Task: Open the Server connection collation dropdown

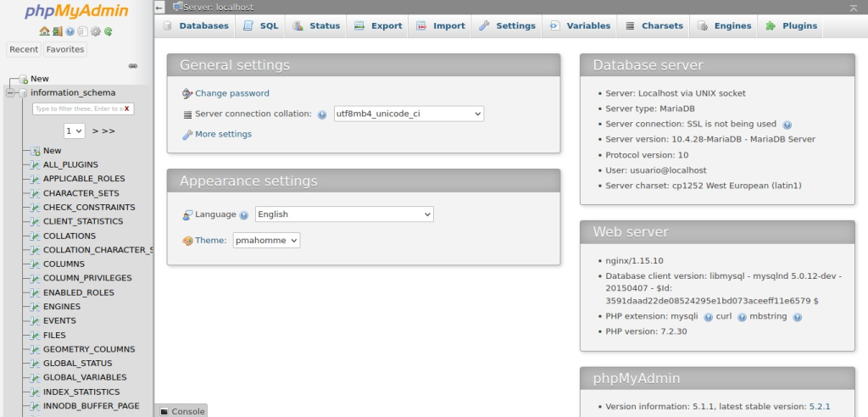Action: [408, 114]
